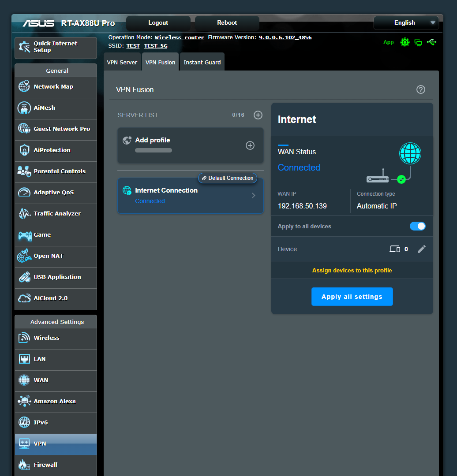This screenshot has width=457, height=476.
Task: Click the App link in header
Action: point(388,42)
